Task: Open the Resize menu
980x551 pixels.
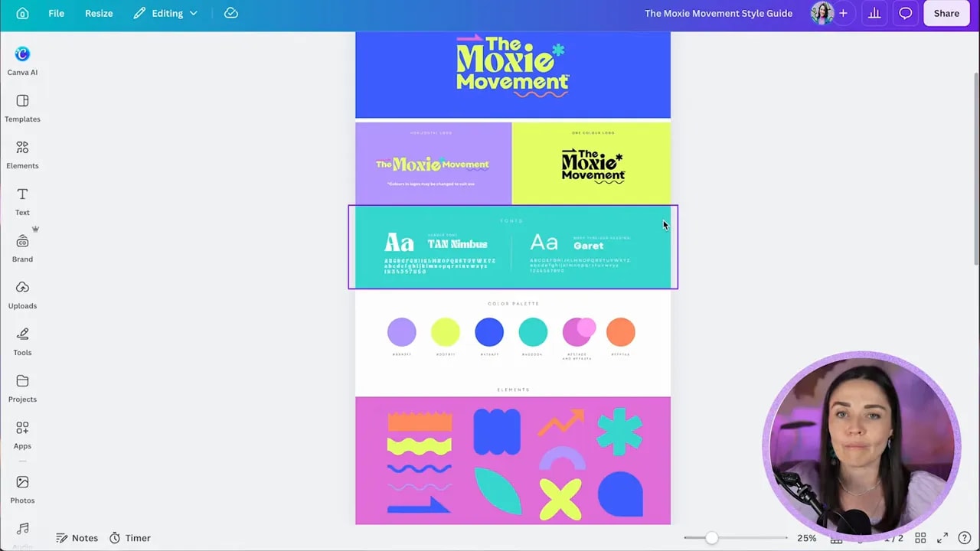Action: (x=99, y=13)
